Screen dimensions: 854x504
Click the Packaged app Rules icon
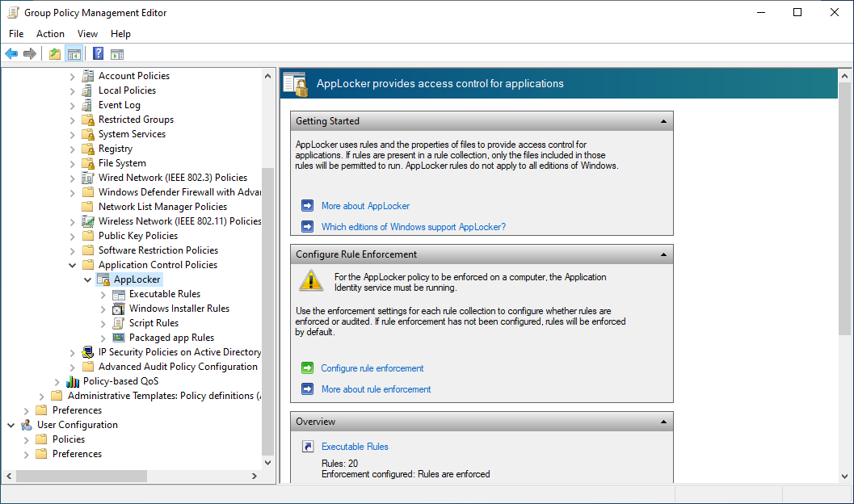(119, 338)
